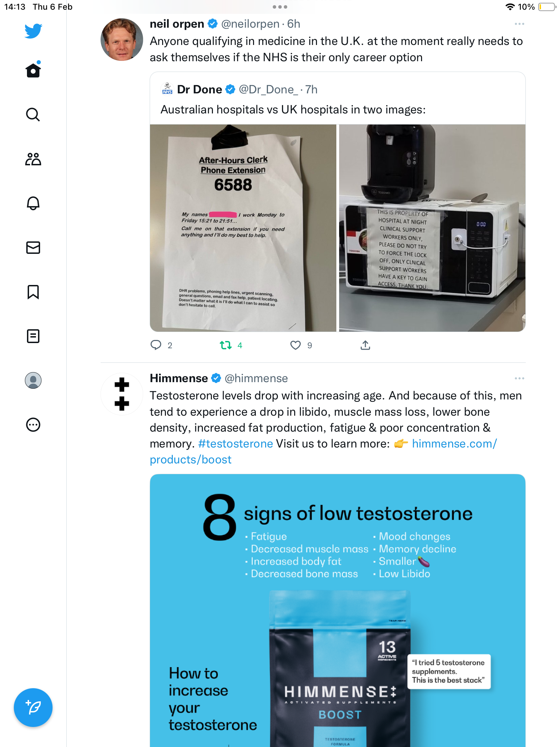Like neil orpen's tweet with the heart

[x=296, y=345]
